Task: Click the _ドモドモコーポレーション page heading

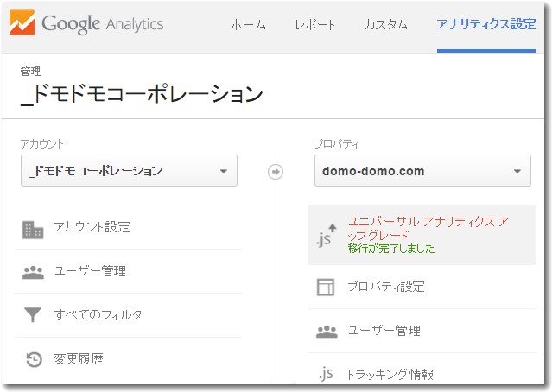Action: [x=142, y=94]
